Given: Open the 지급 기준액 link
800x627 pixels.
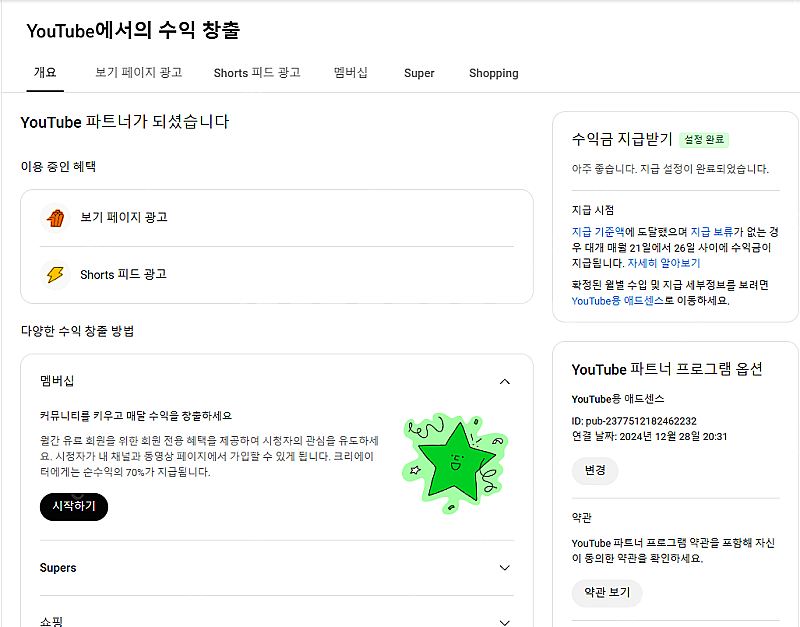Looking at the screenshot, I should point(598,232).
